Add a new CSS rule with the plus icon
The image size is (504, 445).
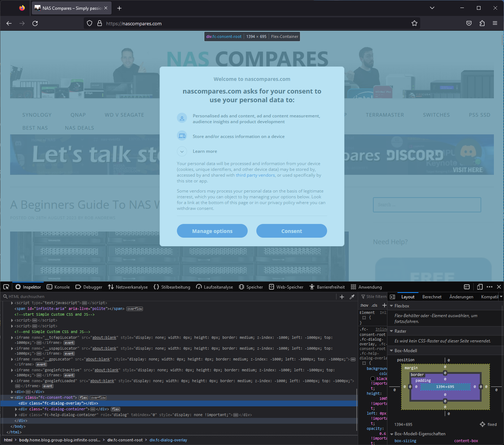pyautogui.click(x=384, y=306)
